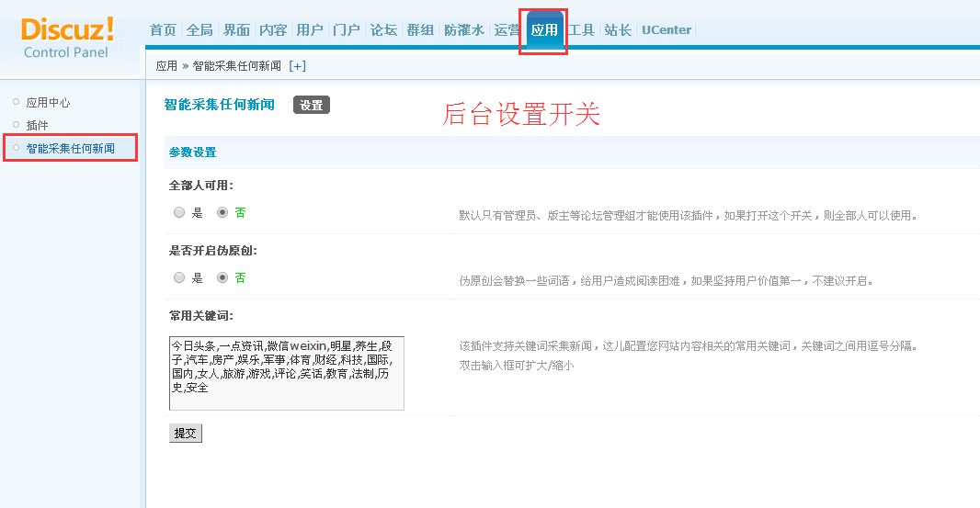The width and height of the screenshot is (980, 508).
Task: Click the 常用关键词 field label
Action: pyautogui.click(x=200, y=316)
